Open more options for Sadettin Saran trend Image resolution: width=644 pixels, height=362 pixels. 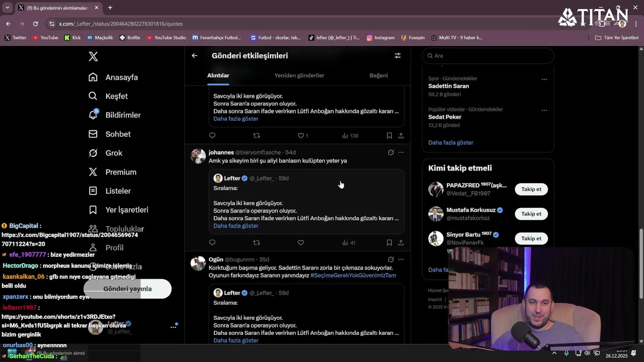point(544,79)
